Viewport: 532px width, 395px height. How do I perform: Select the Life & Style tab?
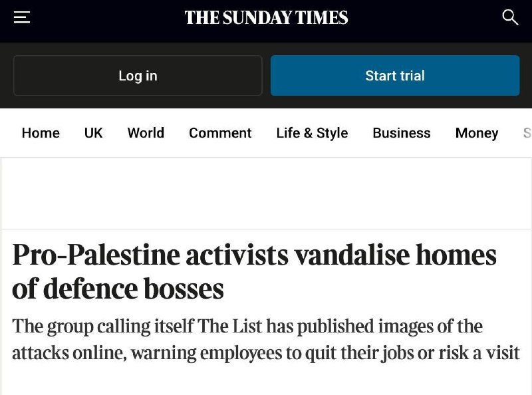click(312, 133)
